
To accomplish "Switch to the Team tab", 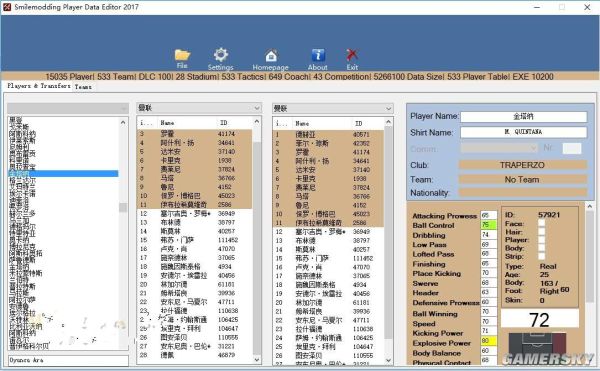I will click(83, 87).
